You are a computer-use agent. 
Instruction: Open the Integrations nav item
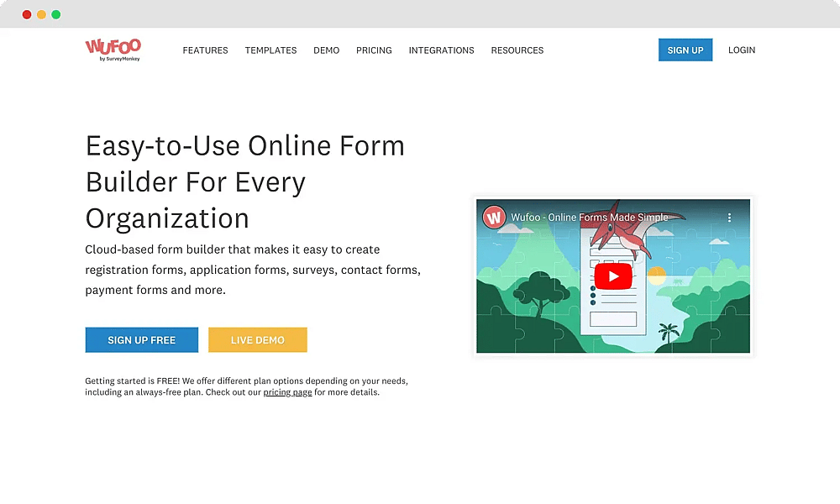(x=442, y=50)
